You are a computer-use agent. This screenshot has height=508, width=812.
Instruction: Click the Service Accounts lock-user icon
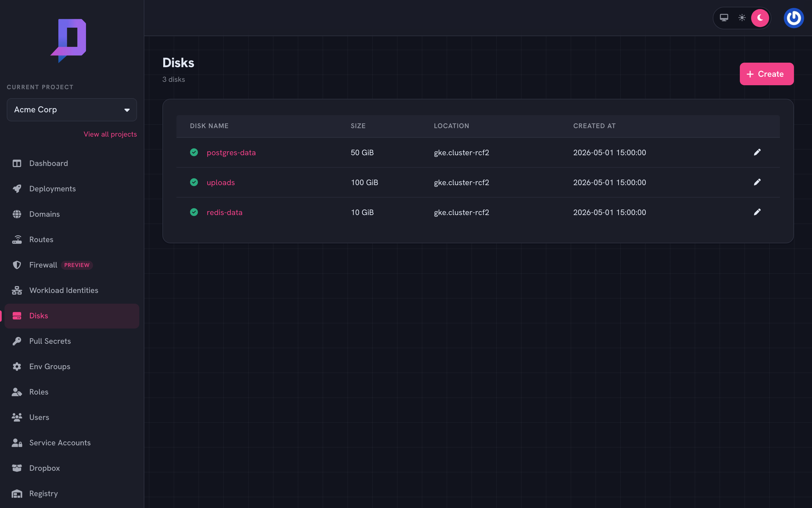click(17, 443)
